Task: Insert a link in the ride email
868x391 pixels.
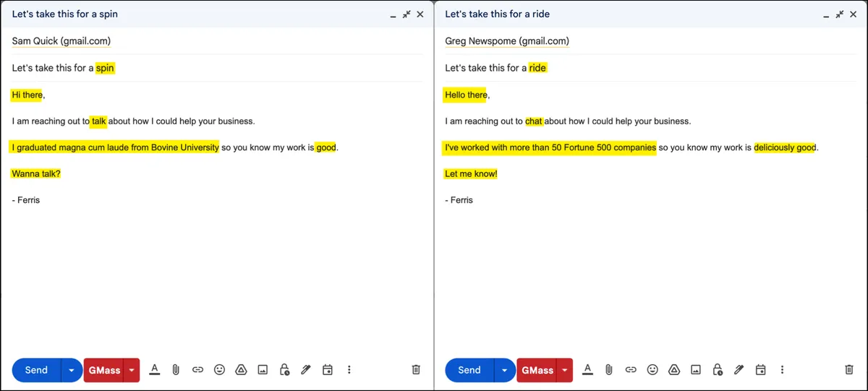Action: (631, 369)
